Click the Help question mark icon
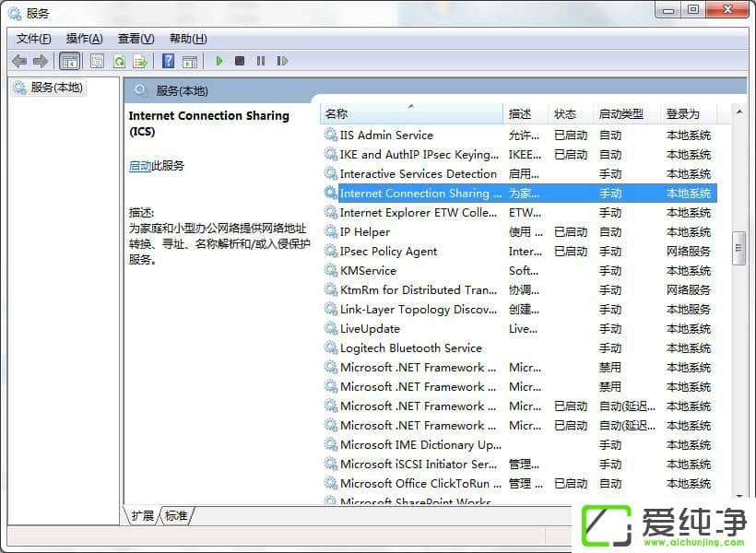The width and height of the screenshot is (756, 553). pos(167,61)
